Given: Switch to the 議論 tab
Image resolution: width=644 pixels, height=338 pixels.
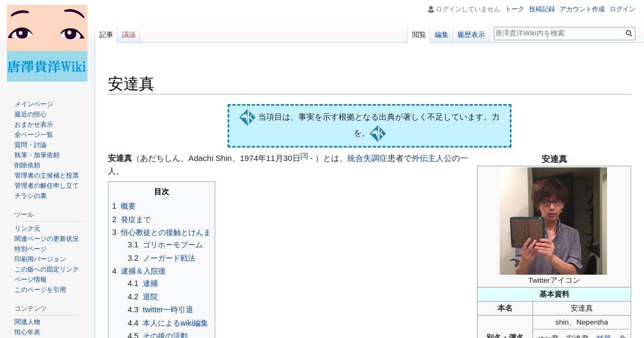Looking at the screenshot, I should click(x=129, y=35).
